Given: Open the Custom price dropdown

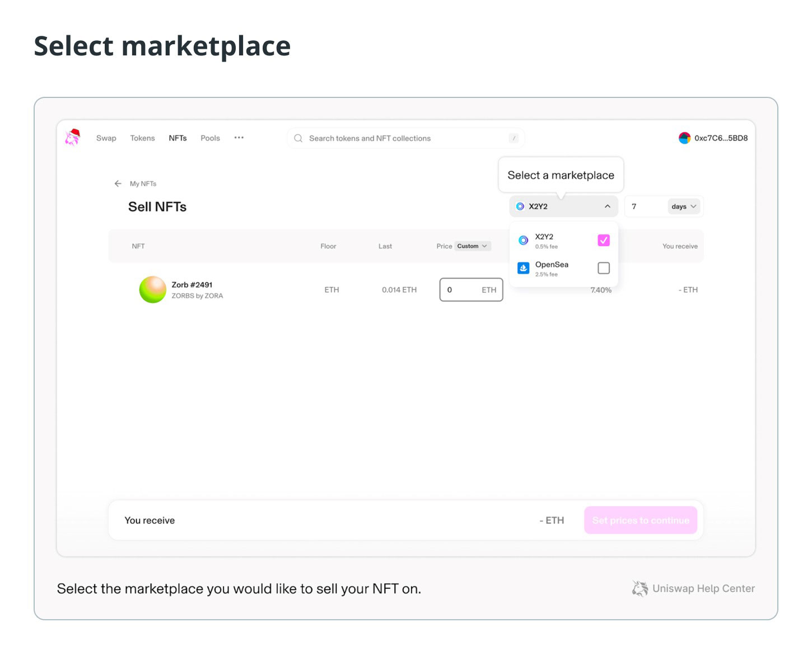Looking at the screenshot, I should [x=472, y=246].
